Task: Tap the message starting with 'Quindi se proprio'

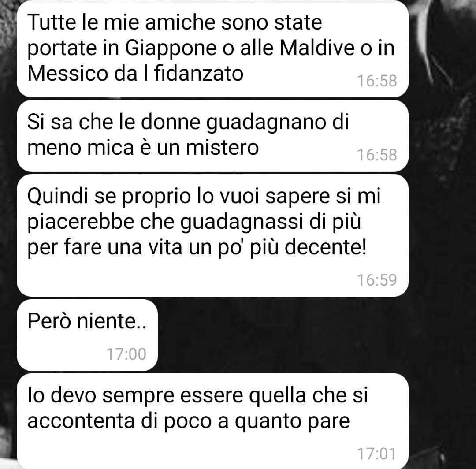Action: (x=212, y=235)
